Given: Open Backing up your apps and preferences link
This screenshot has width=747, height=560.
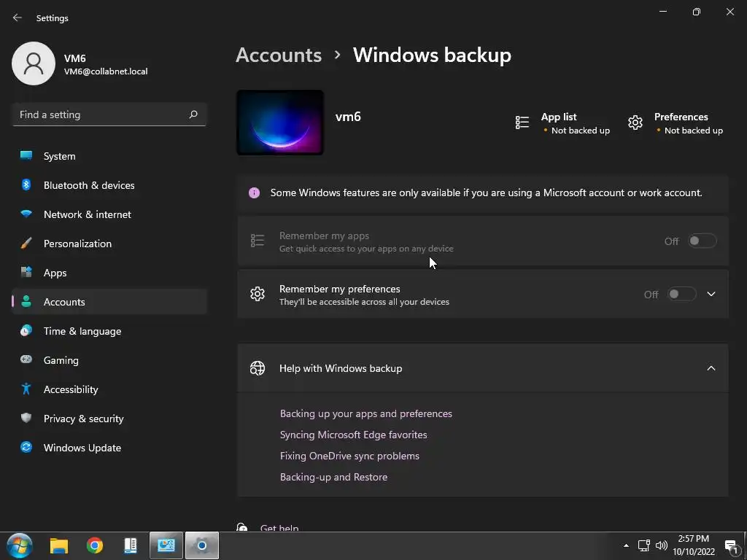Looking at the screenshot, I should click(366, 413).
